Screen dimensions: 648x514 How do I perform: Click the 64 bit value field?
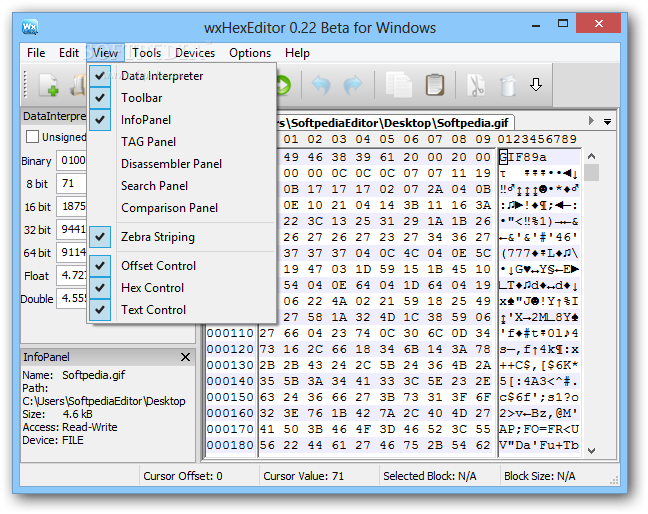pyautogui.click(x=72, y=252)
